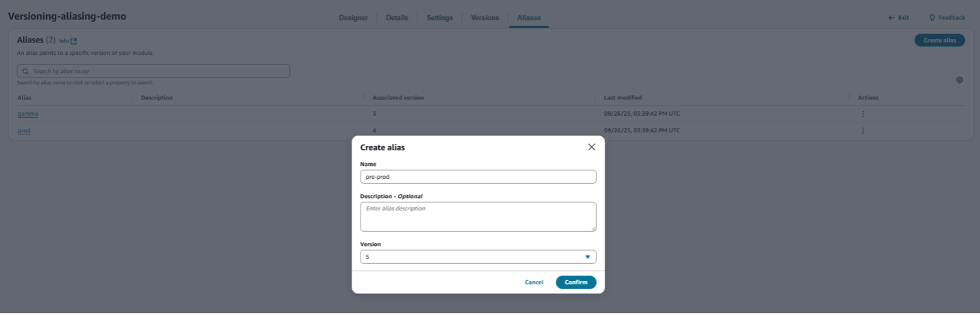This screenshot has width=980, height=316.
Task: Open the gamma alias link
Action: click(27, 114)
